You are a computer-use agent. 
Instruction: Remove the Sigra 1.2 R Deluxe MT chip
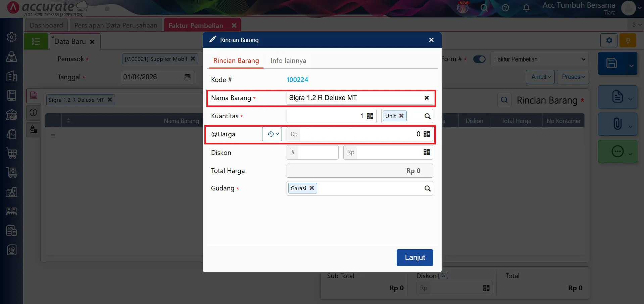(109, 100)
